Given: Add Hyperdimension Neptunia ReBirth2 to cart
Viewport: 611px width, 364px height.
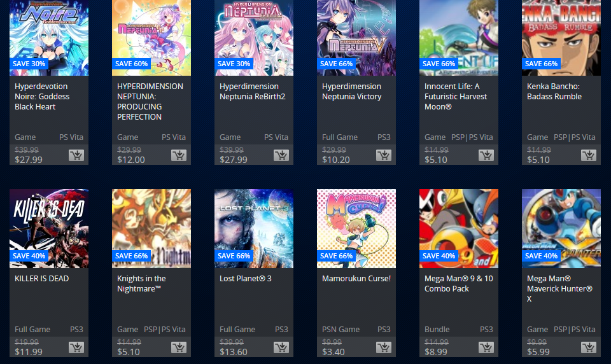Looking at the screenshot, I should click(x=281, y=155).
